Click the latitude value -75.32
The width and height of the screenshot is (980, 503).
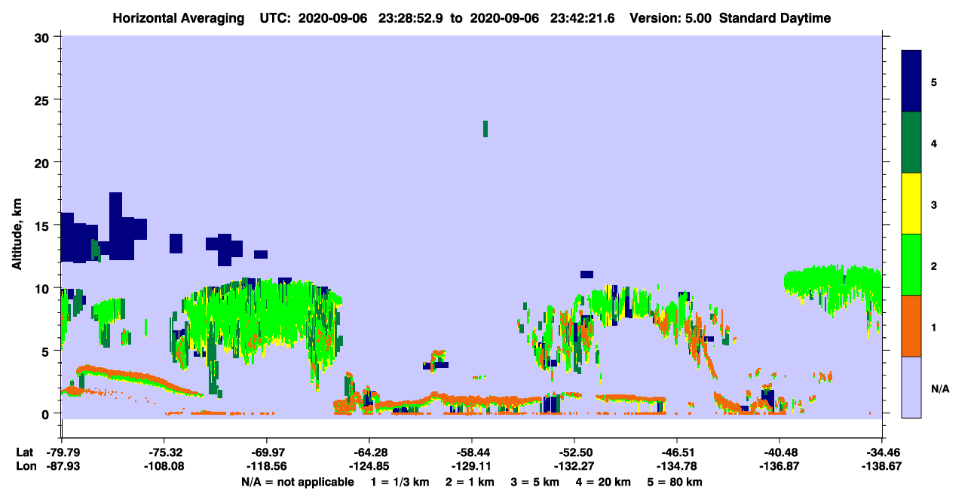pyautogui.click(x=164, y=452)
